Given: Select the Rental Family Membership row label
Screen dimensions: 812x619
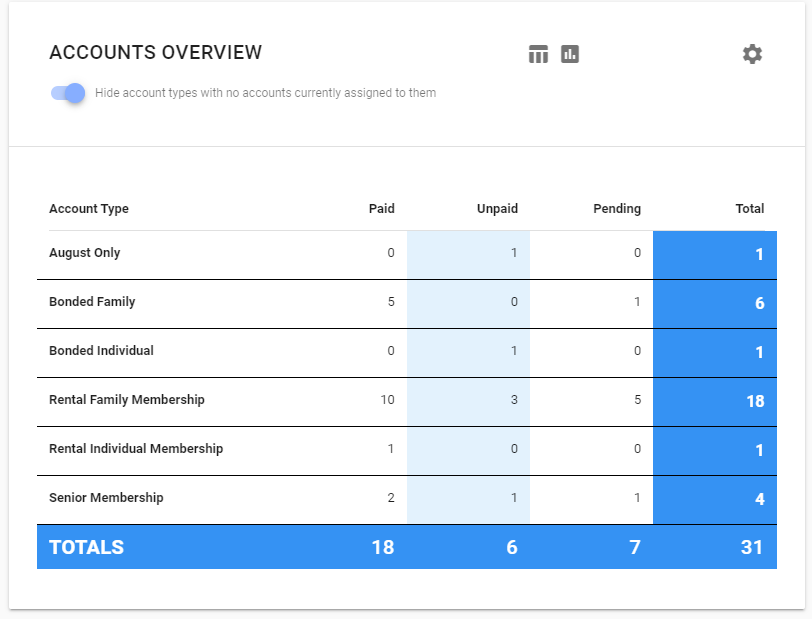Looking at the screenshot, I should coord(127,400).
